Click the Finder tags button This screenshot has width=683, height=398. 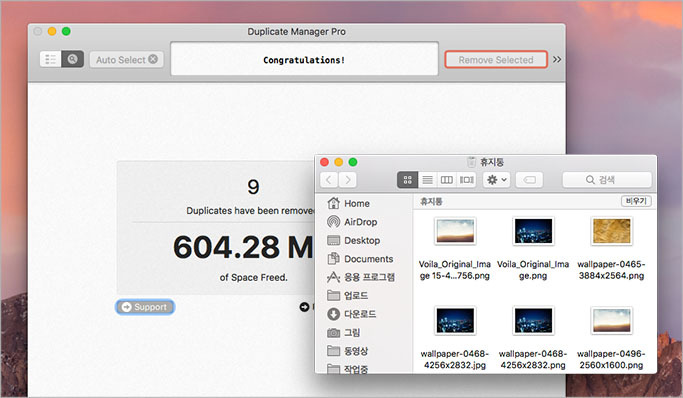point(529,180)
